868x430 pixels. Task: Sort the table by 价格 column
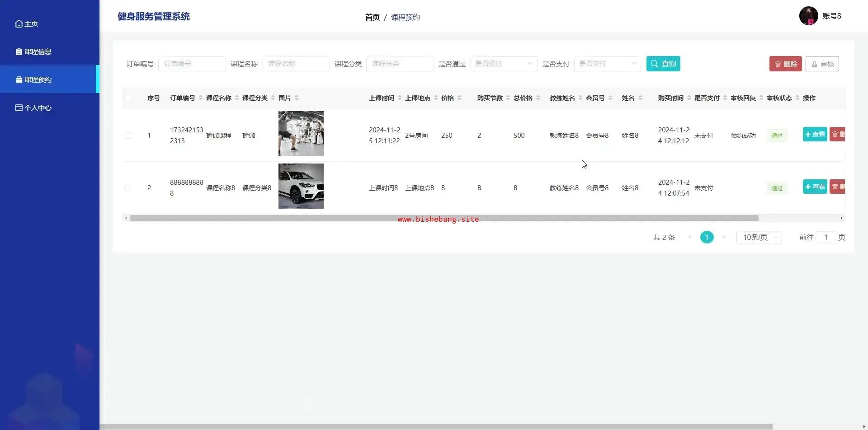459,98
